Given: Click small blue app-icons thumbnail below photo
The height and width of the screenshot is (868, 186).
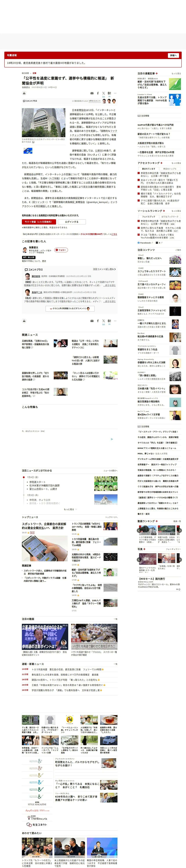Looking at the screenshot, I should click(28, 151).
